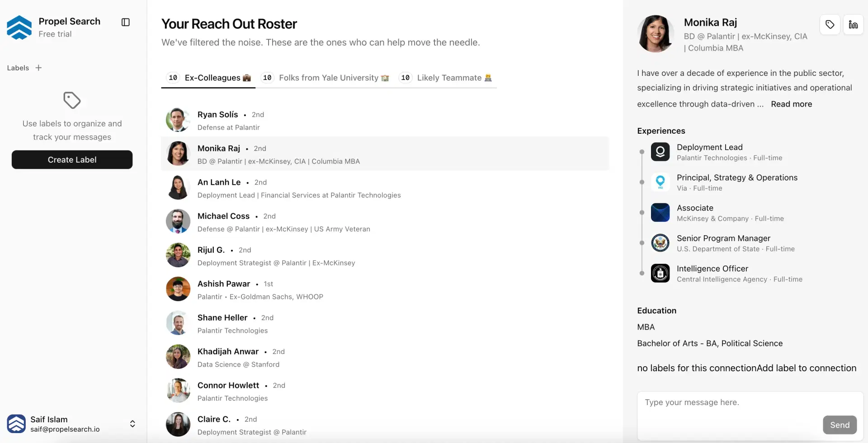
Task: Click the Send message button
Action: point(840,425)
